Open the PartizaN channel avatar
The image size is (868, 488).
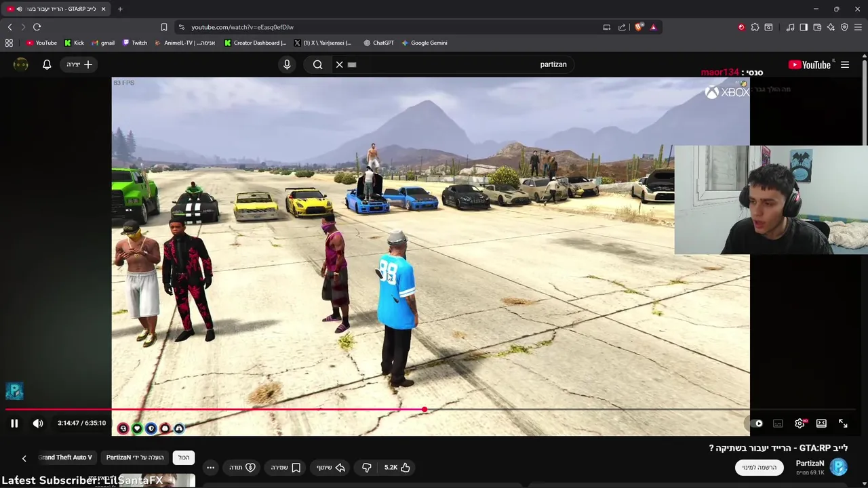tap(839, 467)
